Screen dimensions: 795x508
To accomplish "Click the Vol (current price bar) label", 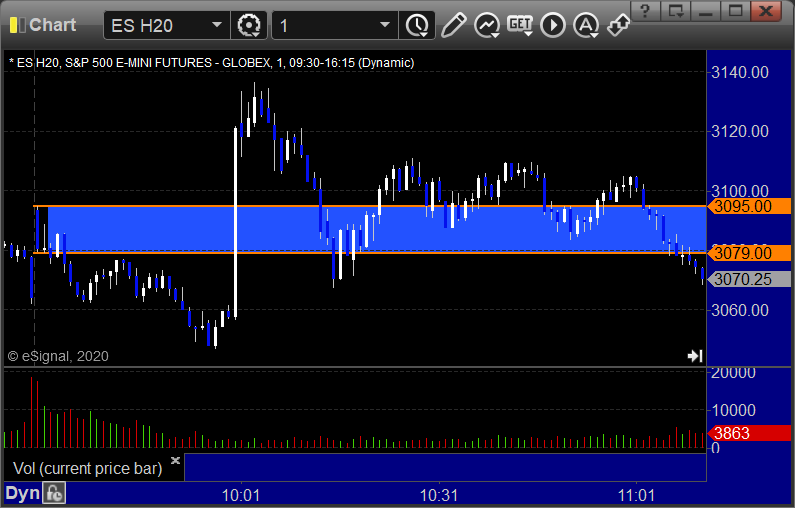I will pos(88,468).
